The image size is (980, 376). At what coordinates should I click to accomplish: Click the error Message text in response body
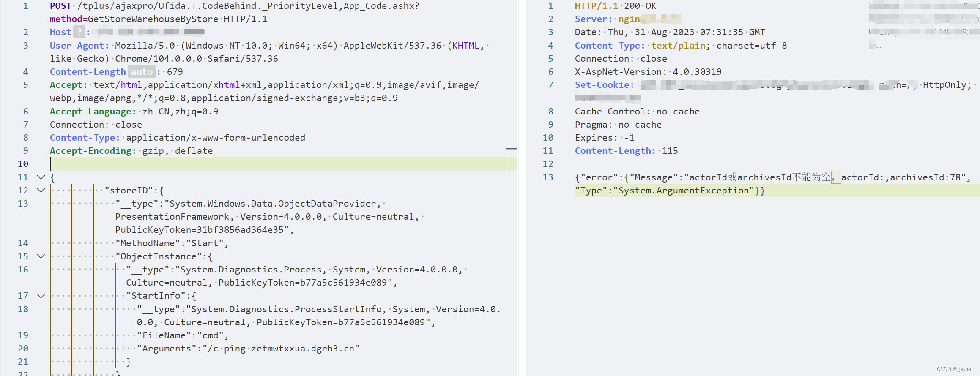pos(827,177)
